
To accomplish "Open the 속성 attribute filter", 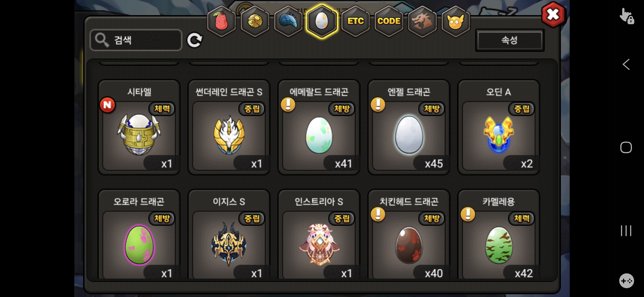I will click(x=509, y=40).
